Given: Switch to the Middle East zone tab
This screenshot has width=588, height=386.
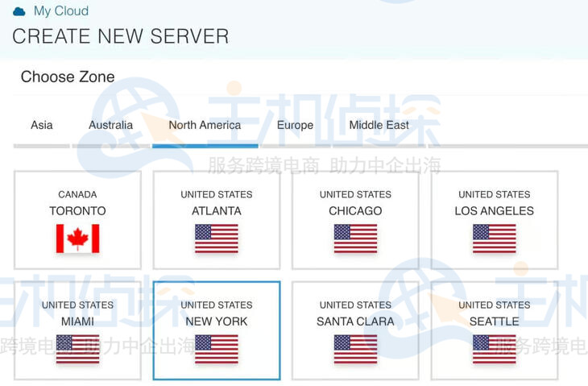Looking at the screenshot, I should coord(379,125).
